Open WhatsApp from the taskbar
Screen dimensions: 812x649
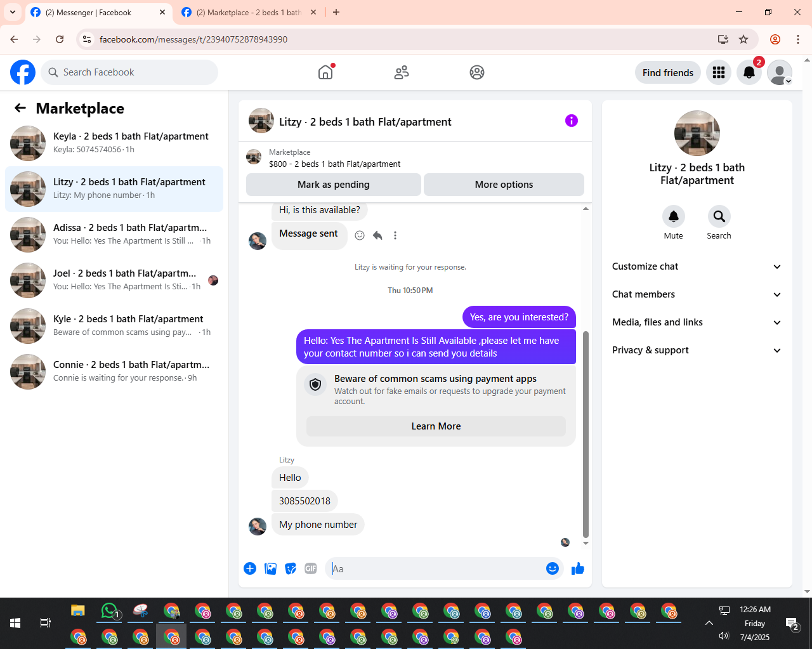pos(110,611)
